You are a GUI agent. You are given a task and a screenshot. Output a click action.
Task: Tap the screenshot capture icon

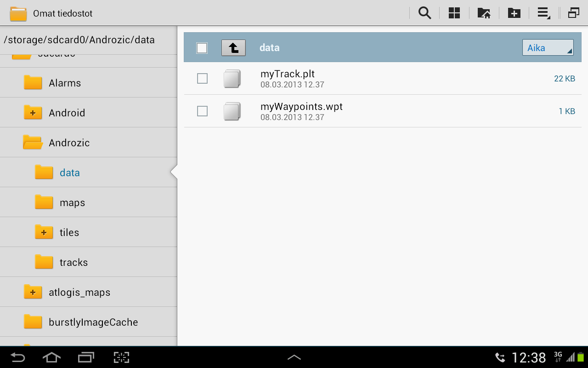click(x=121, y=357)
